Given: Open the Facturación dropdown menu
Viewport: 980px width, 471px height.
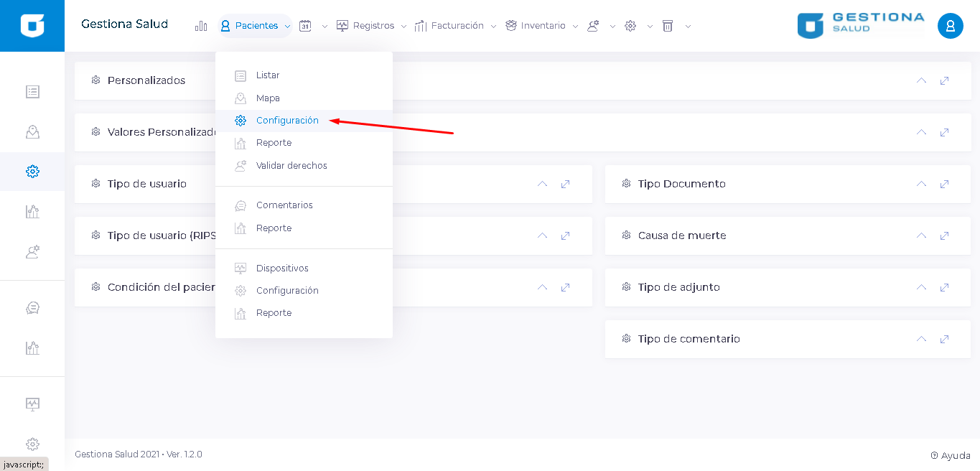Looking at the screenshot, I should click(x=457, y=26).
